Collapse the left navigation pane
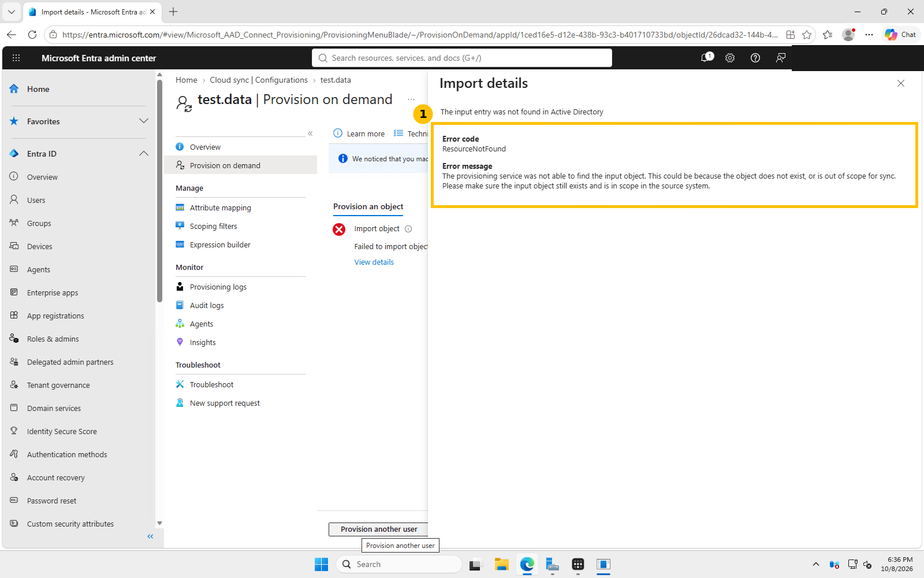The width and height of the screenshot is (924, 578). [150, 536]
